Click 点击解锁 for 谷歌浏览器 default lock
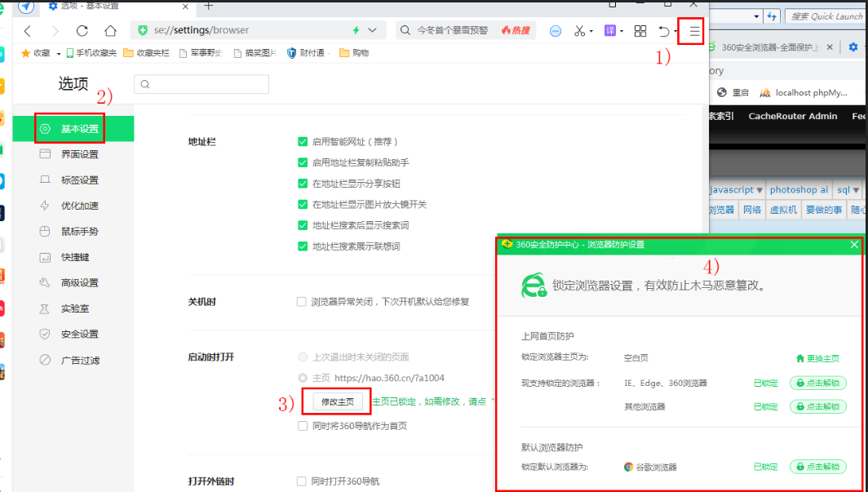The image size is (868, 492). tap(817, 467)
